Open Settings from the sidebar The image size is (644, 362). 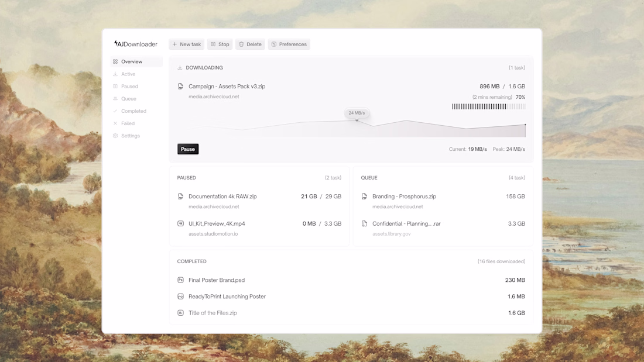point(136,136)
